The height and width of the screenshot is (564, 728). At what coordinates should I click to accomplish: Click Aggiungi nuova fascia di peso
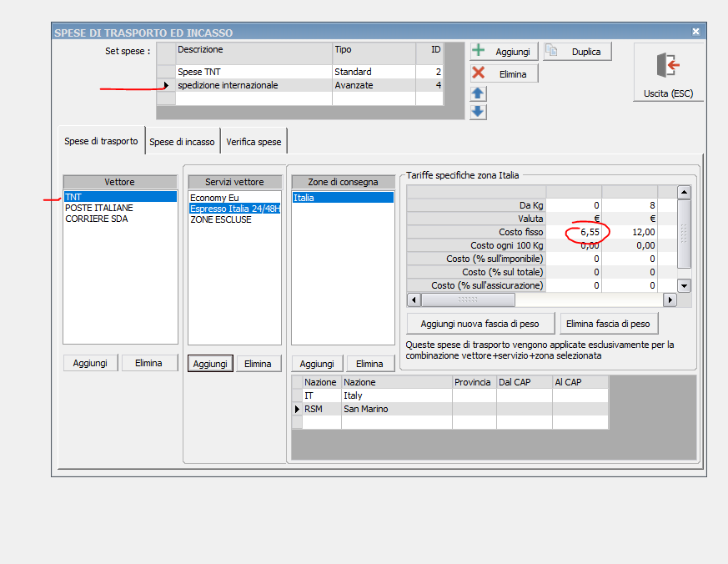point(480,324)
